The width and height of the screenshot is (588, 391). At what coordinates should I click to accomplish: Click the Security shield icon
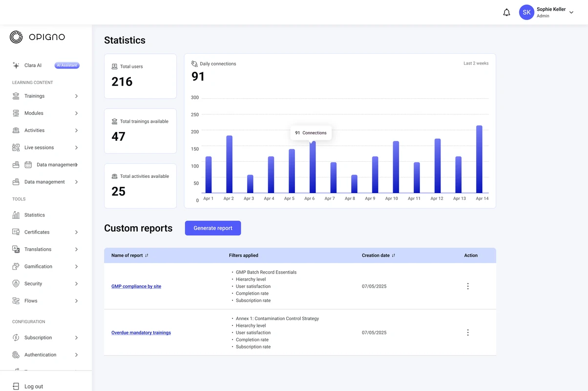[x=16, y=283]
